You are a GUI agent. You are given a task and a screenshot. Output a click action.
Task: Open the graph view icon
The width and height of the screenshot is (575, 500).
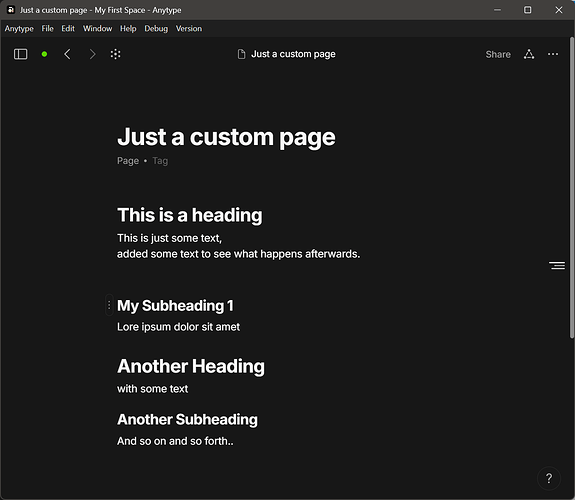click(116, 54)
